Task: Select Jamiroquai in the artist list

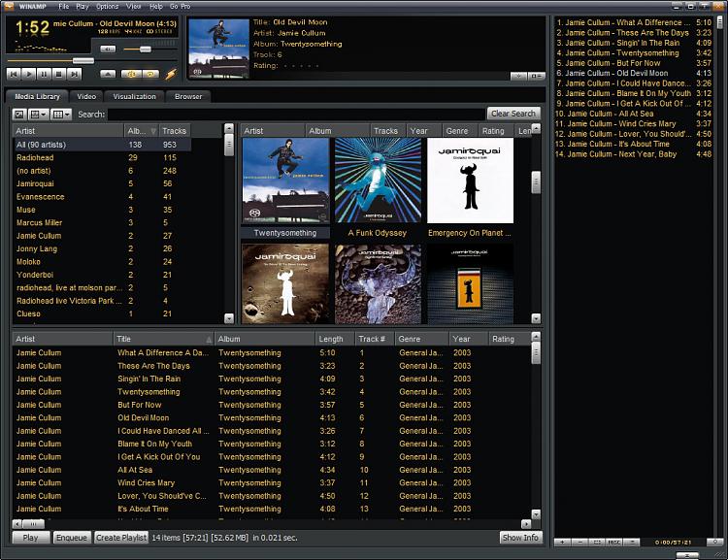Action: (x=102, y=183)
